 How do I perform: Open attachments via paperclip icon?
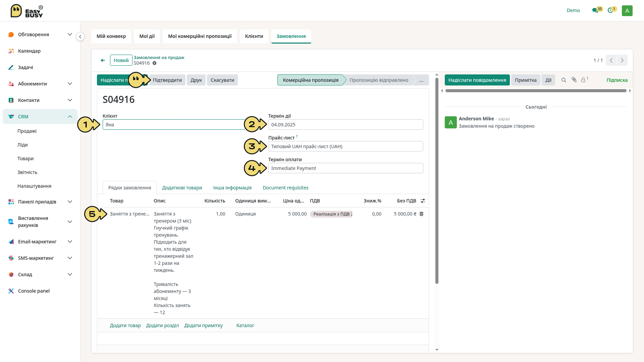(x=574, y=80)
